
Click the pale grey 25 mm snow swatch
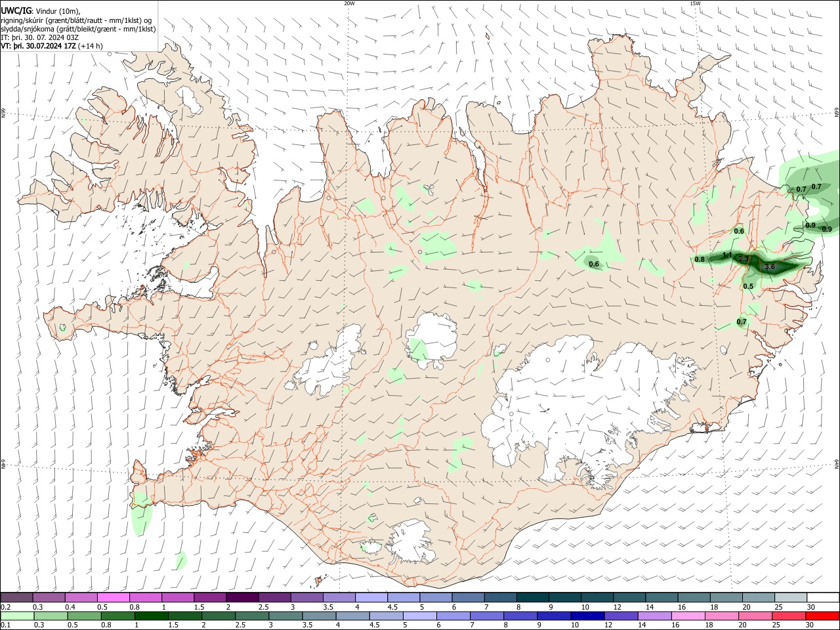coord(791,598)
